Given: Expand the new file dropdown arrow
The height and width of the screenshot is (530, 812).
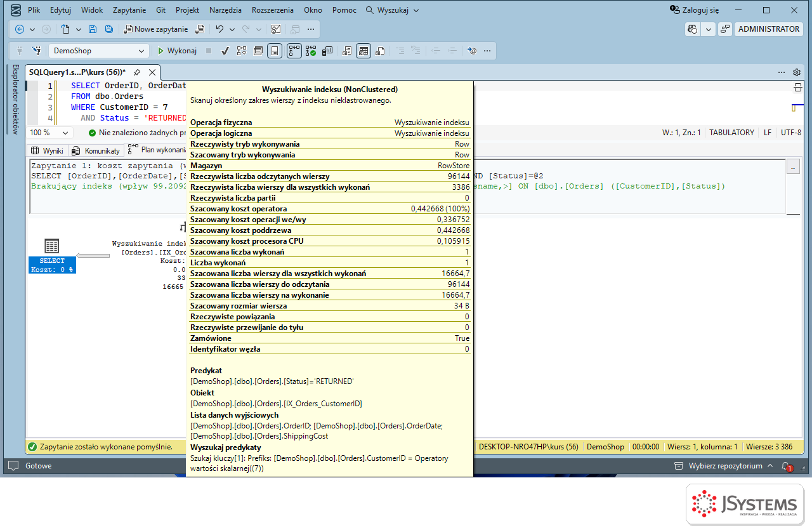Looking at the screenshot, I should (78, 29).
